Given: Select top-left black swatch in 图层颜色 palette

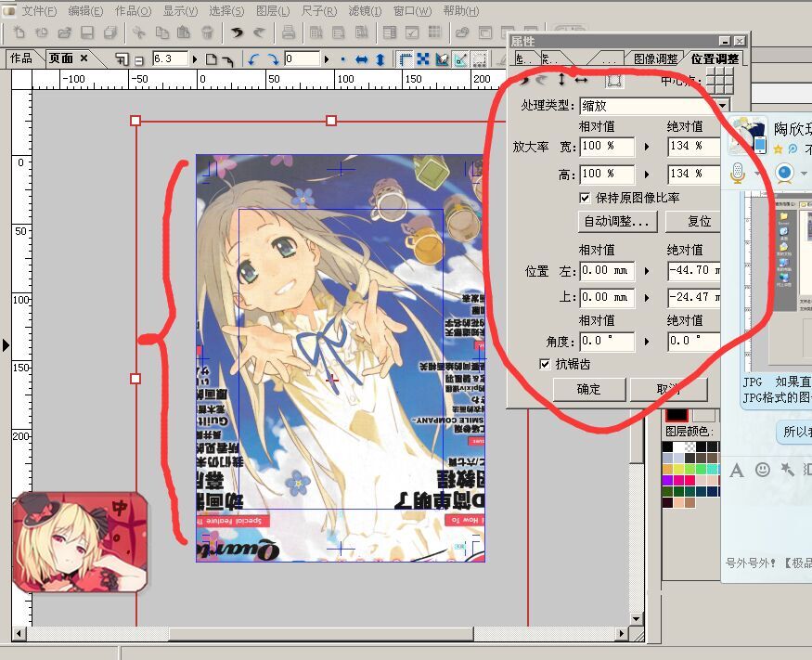Looking at the screenshot, I should pos(668,446).
